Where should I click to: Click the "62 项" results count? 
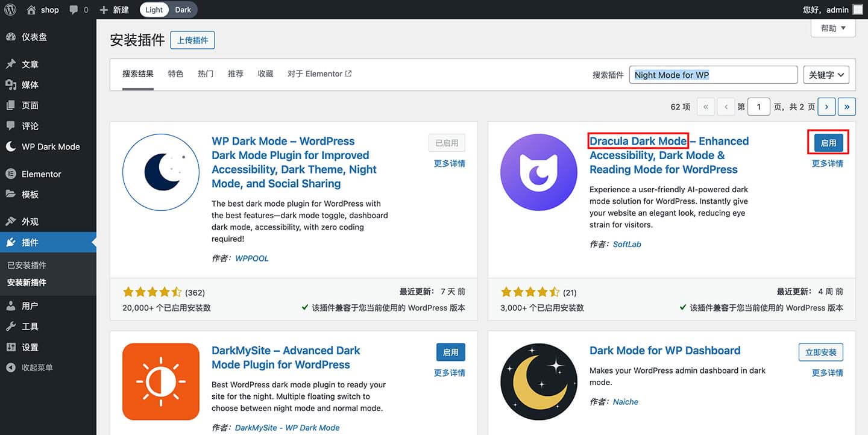[680, 107]
